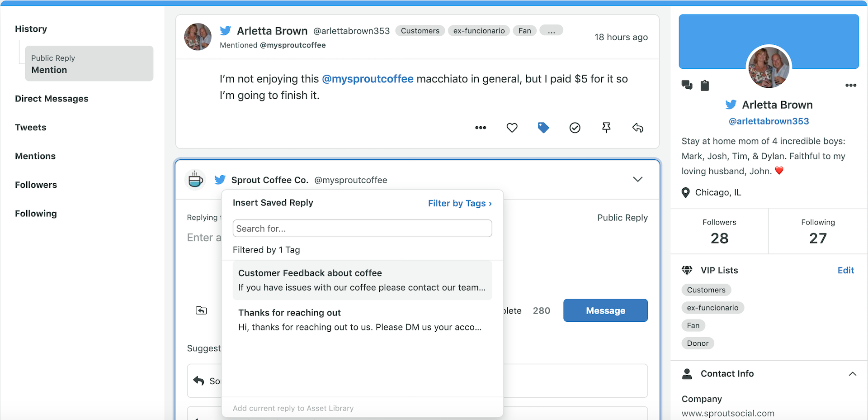Show the hidden VIP tags via the ellipsis chip

551,30
